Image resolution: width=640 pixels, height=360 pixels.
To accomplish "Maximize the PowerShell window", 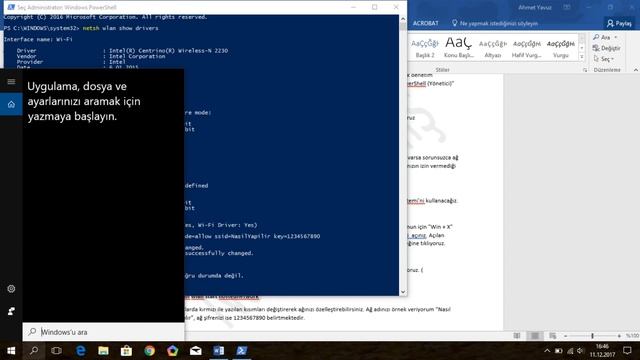I will (x=374, y=7).
